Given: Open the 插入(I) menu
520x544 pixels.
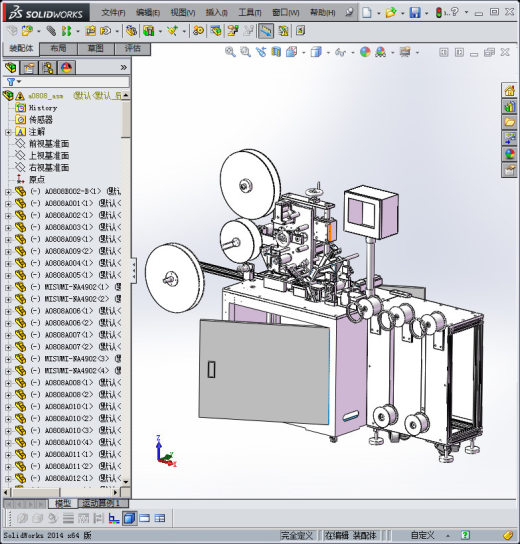Looking at the screenshot, I should (216, 13).
